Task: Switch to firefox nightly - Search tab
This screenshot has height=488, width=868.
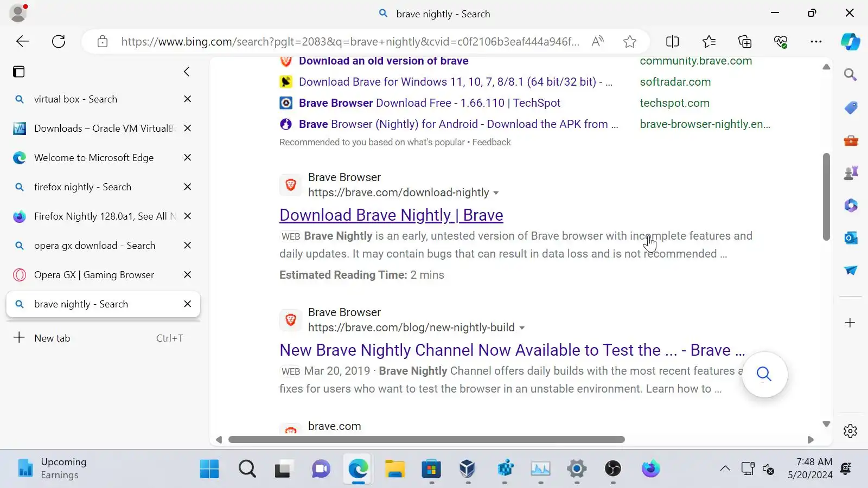Action: tap(103, 187)
